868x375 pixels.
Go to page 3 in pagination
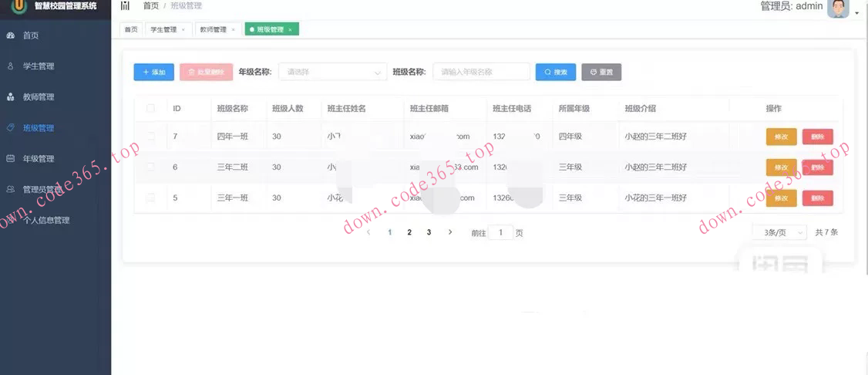[x=429, y=233]
